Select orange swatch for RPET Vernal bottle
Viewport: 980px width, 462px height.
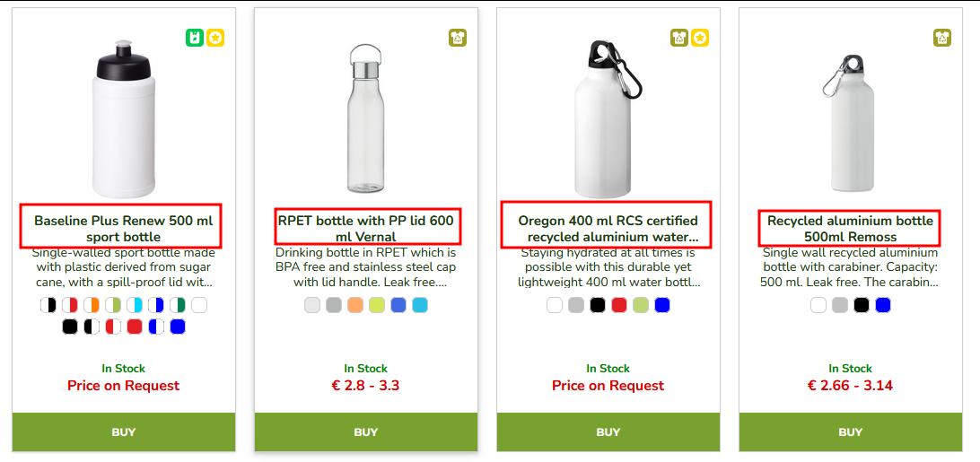[x=355, y=305]
